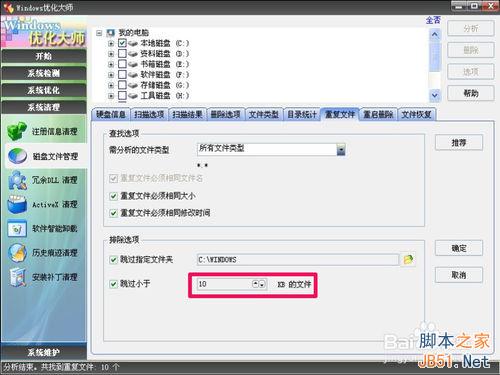
Task: Click size spinner arrows beside 10
Action: pos(259,284)
